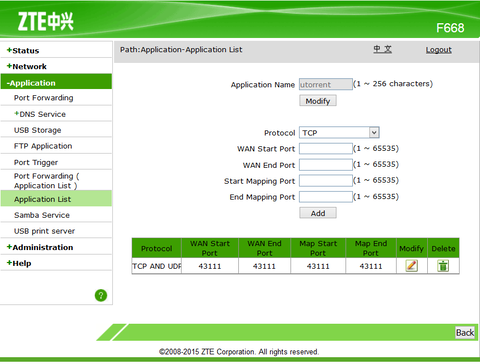Open the Protocol dropdown showing TCP
The height and width of the screenshot is (364, 480).
(339, 133)
